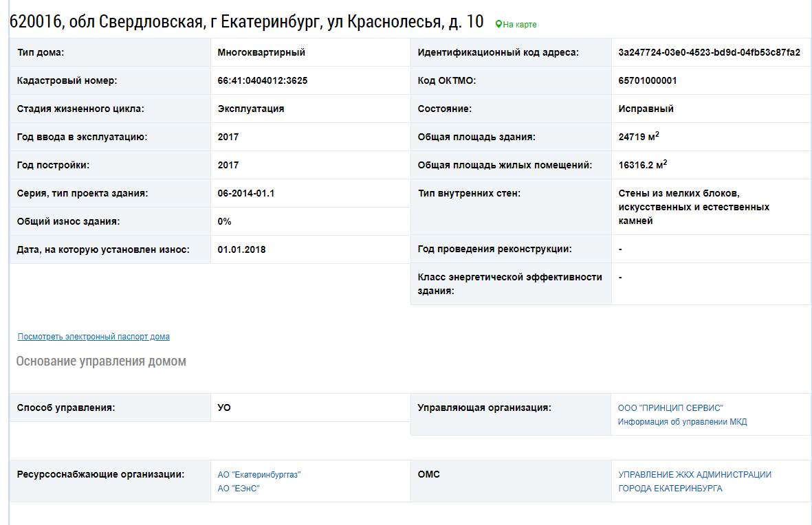Click the Год постройки value 2017
This screenshot has height=525, width=812.
[228, 165]
